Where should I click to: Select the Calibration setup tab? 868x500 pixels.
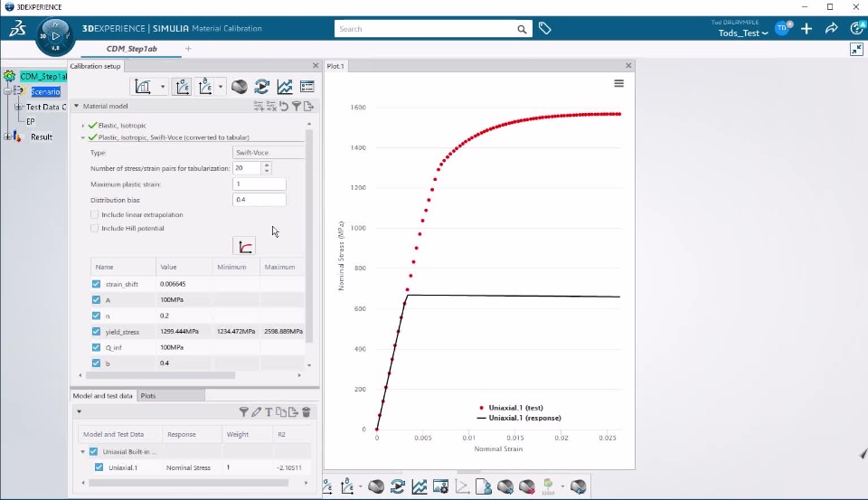coord(95,66)
